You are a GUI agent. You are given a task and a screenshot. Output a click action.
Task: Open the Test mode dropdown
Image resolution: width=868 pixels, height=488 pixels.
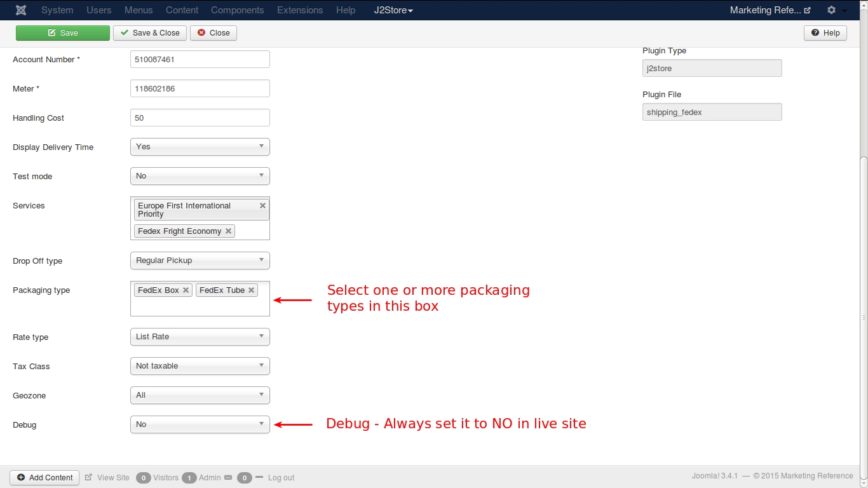click(200, 176)
